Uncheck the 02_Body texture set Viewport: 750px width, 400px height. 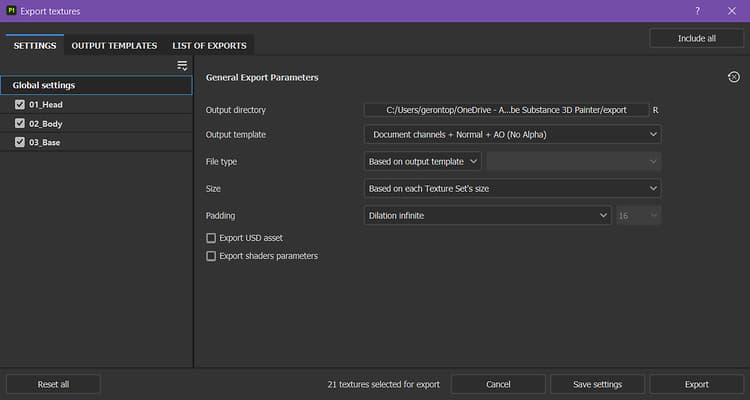[x=20, y=123]
